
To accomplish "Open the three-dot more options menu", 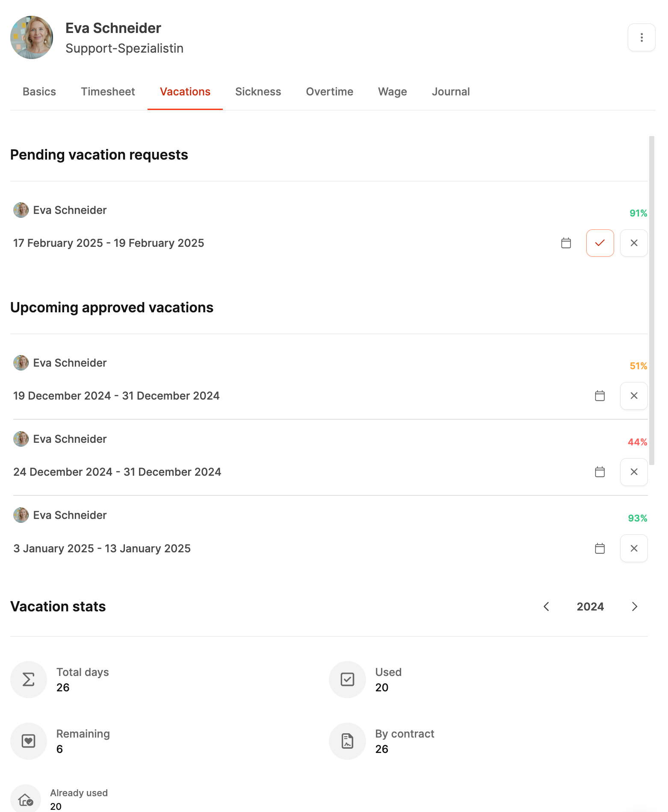I will coord(641,38).
